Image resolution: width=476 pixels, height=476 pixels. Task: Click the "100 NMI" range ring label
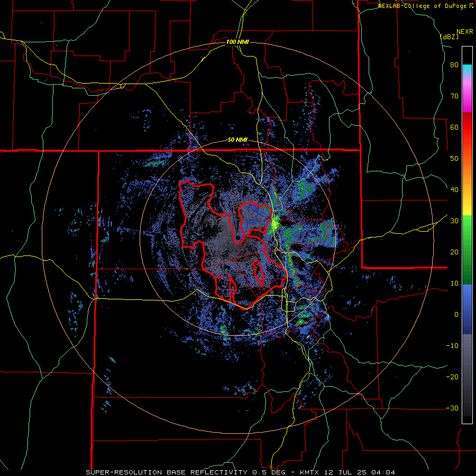pyautogui.click(x=237, y=42)
